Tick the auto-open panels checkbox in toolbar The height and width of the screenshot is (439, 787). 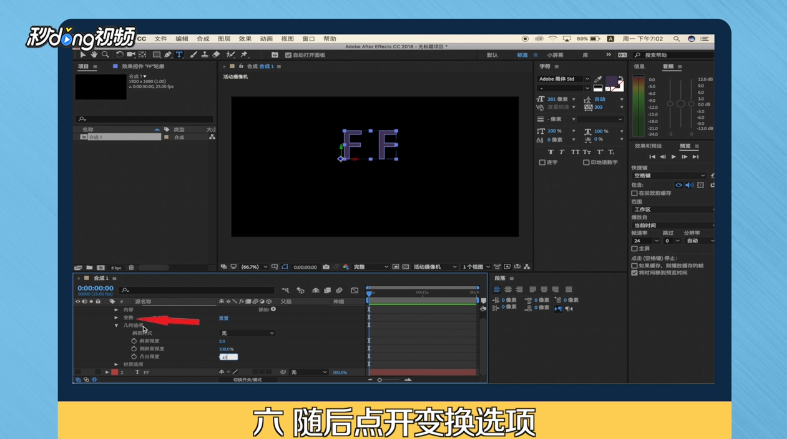pyautogui.click(x=288, y=55)
